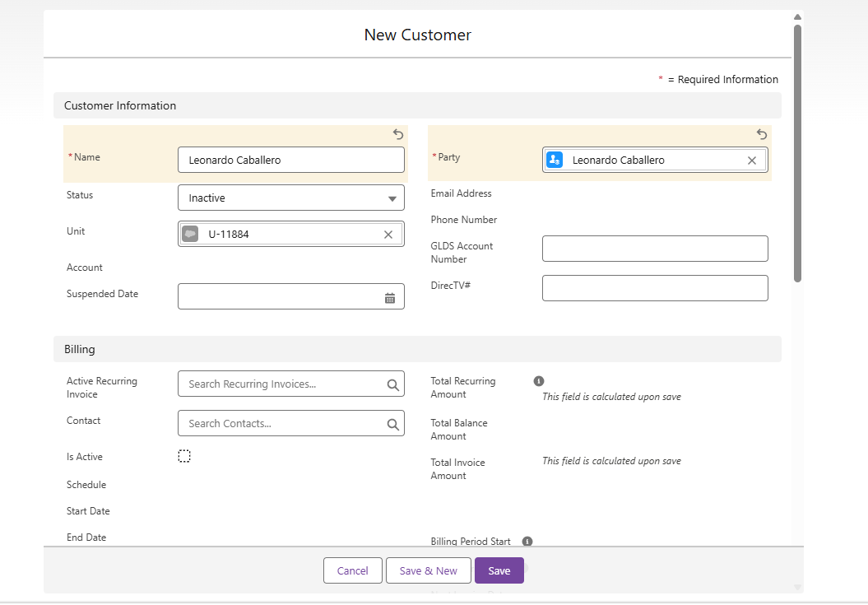Show Billing Period Start info tooltip
This screenshot has height=605, width=868.
point(527,542)
